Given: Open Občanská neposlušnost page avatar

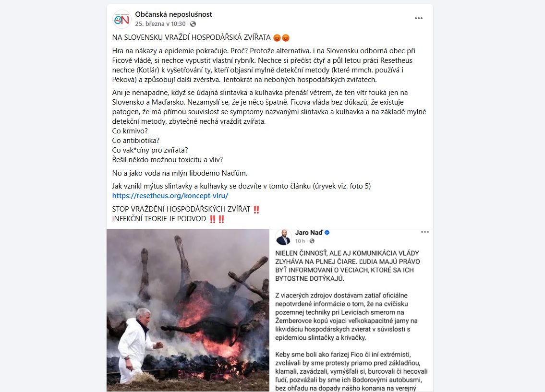Looking at the screenshot, I should click(x=121, y=19).
